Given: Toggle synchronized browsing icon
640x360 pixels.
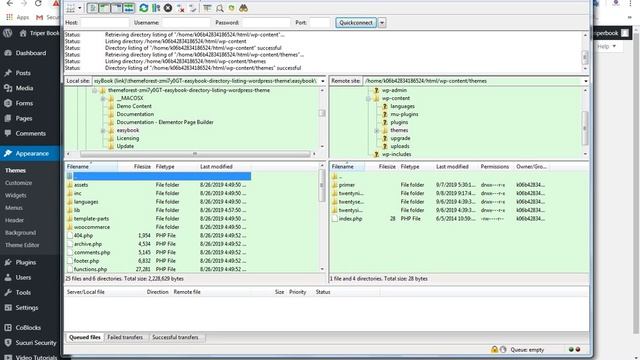Looking at the screenshot, I should click(x=231, y=8).
